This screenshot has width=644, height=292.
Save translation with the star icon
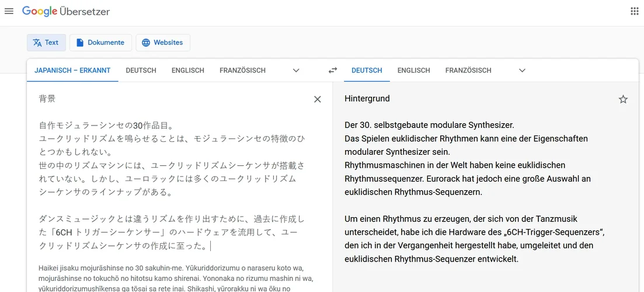click(x=623, y=99)
